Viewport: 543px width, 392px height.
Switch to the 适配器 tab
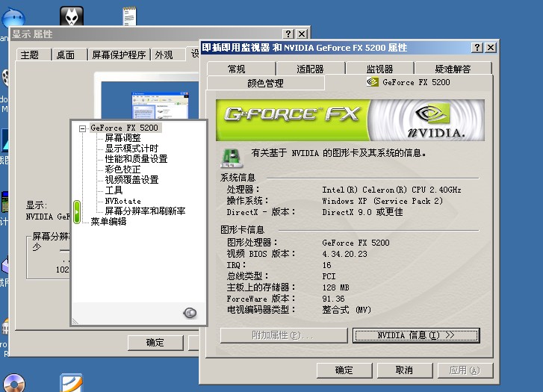tap(310, 69)
